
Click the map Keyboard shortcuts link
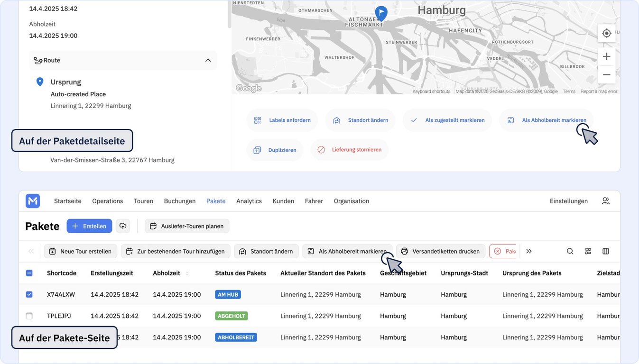[x=432, y=91]
